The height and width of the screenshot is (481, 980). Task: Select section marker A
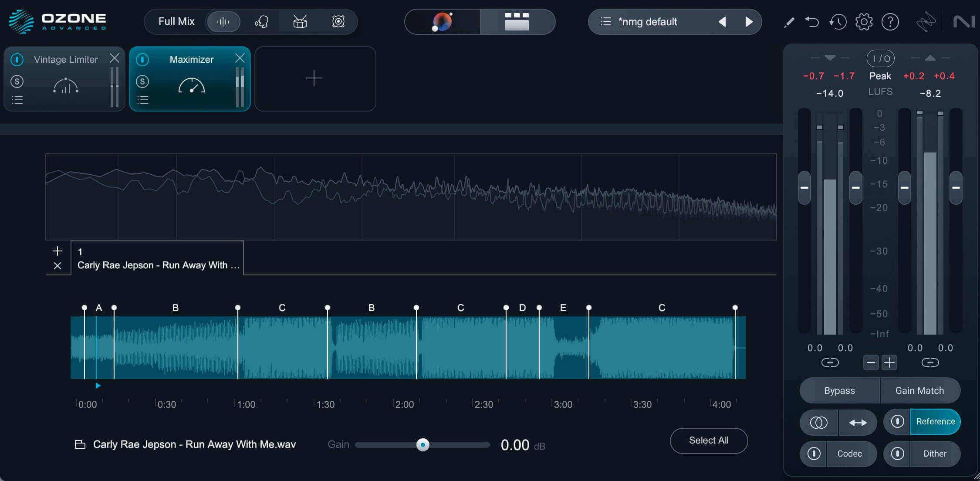coord(99,308)
